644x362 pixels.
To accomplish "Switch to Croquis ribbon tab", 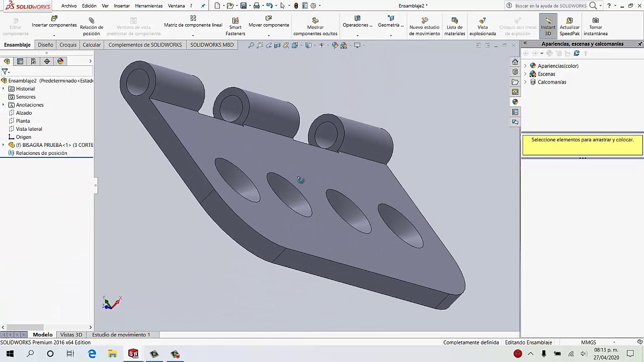I will tap(68, 45).
